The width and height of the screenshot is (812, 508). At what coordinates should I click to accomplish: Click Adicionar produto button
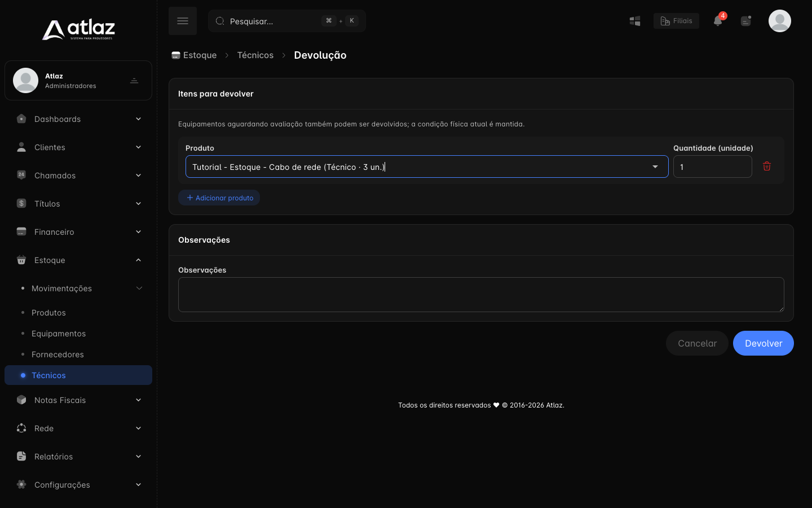tap(219, 198)
